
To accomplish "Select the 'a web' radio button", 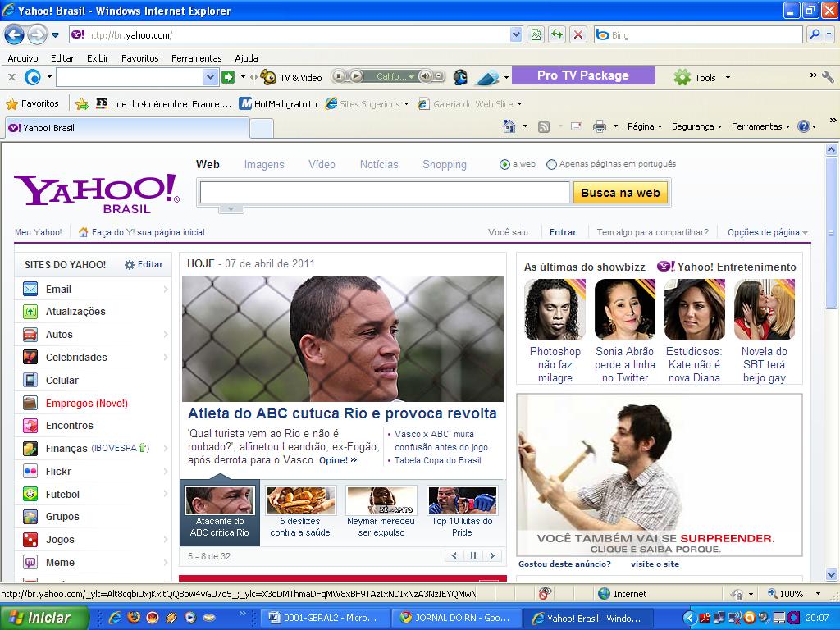I will tap(504, 164).
